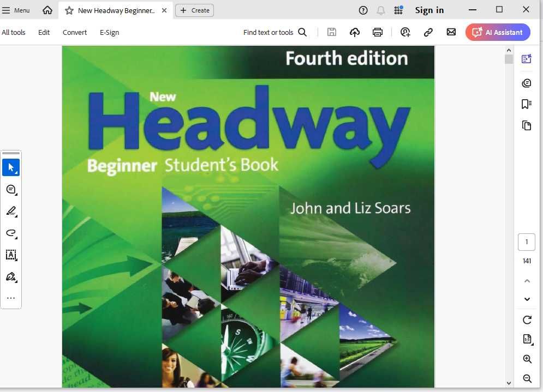This screenshot has height=392, width=543.
Task: Go to the Home view
Action: click(x=47, y=10)
